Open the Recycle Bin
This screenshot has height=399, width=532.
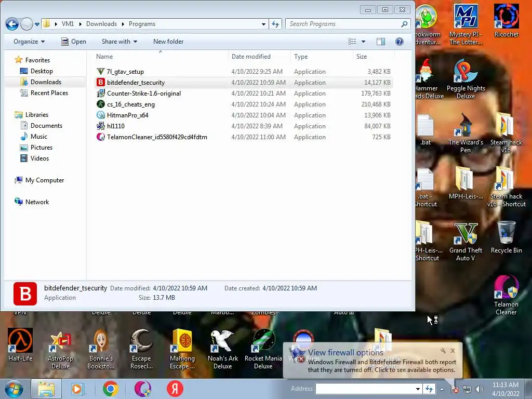click(506, 237)
